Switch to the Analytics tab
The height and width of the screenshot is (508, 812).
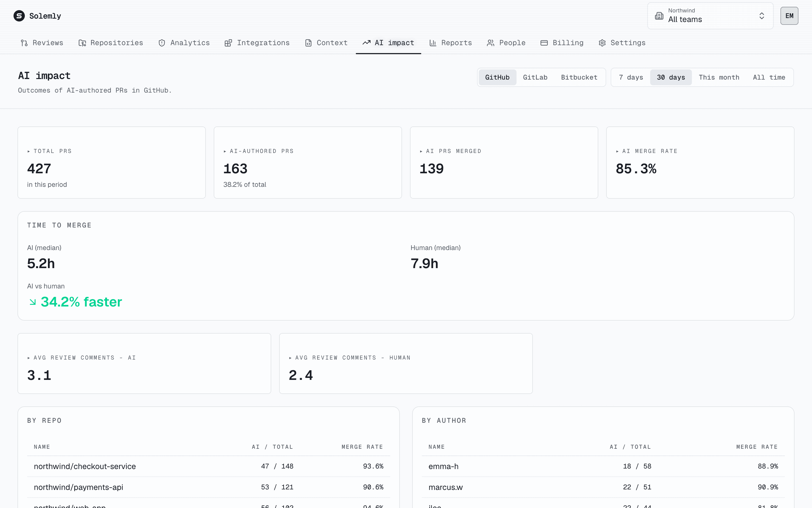(x=184, y=43)
